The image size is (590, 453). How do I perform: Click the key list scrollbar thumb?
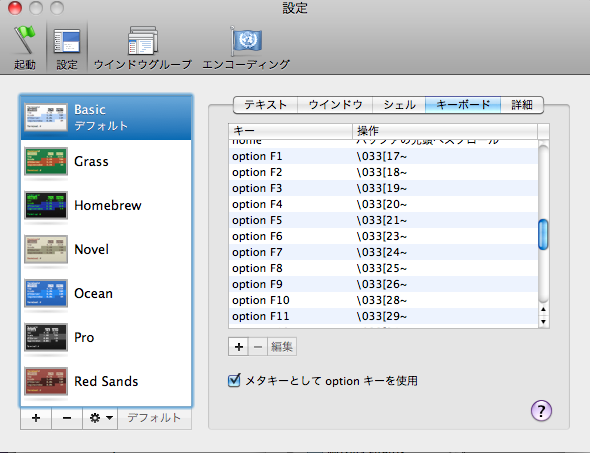point(543,235)
